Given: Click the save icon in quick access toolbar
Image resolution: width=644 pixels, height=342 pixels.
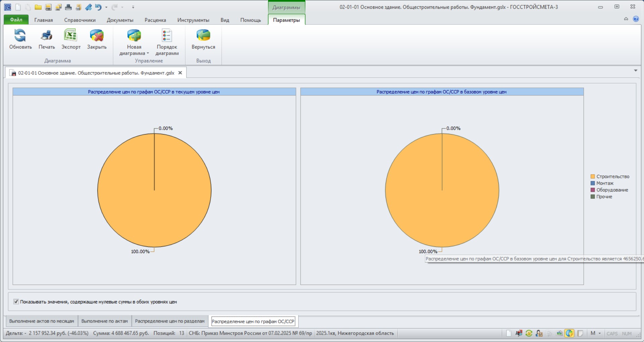Looking at the screenshot, I should pyautogui.click(x=48, y=7).
